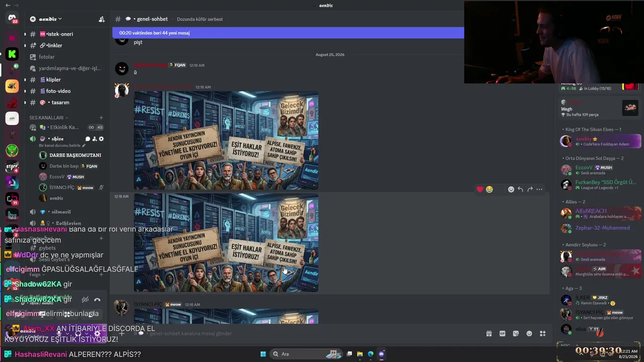Image resolution: width=644 pixels, height=362 pixels.
Task: Open Discord direct messages home
Action: (12, 19)
